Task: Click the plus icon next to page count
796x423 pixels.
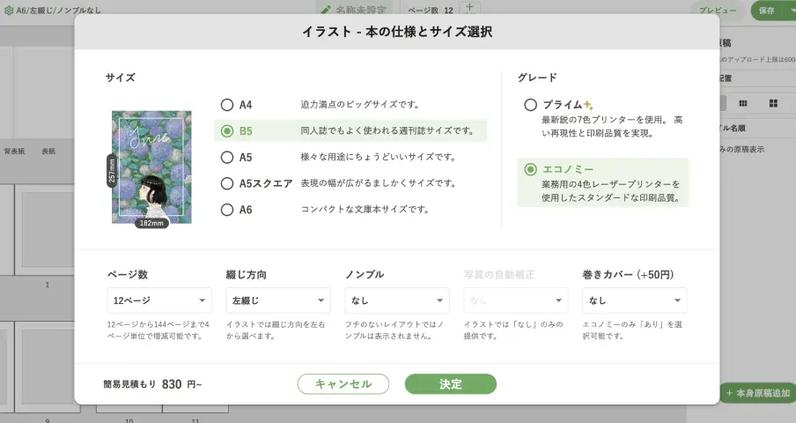Action: [x=470, y=8]
